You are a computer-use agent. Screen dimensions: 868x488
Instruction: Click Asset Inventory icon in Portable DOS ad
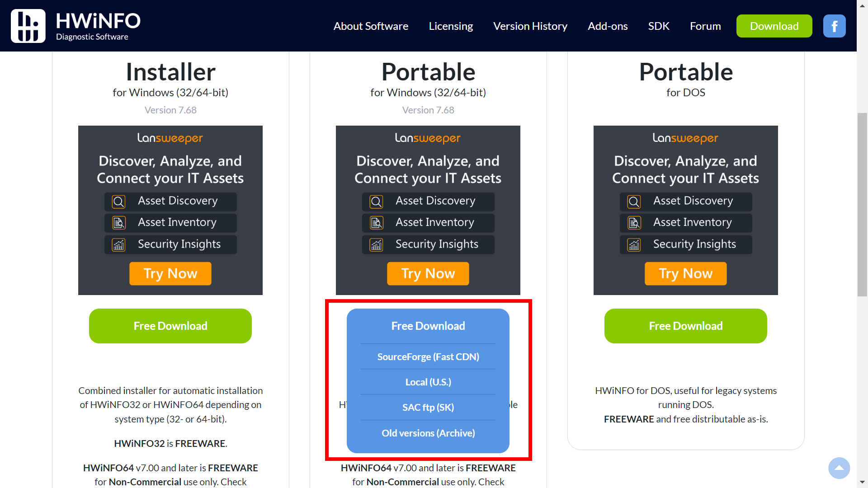click(634, 223)
